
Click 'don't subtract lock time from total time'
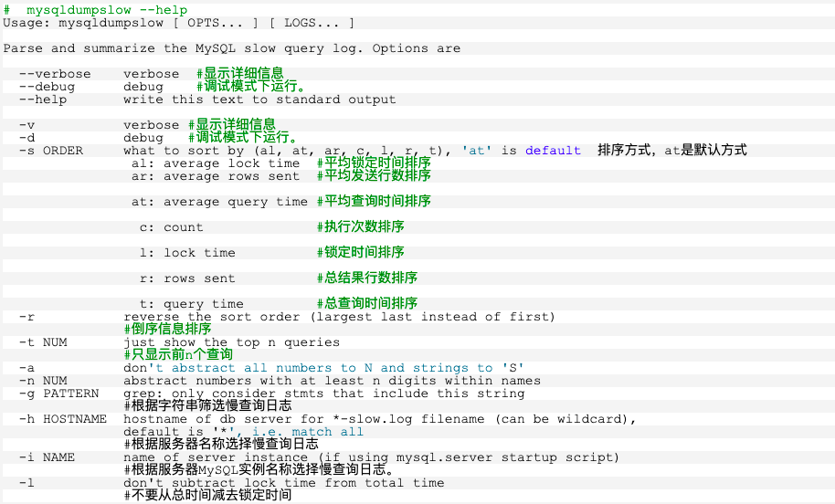[x=284, y=483]
